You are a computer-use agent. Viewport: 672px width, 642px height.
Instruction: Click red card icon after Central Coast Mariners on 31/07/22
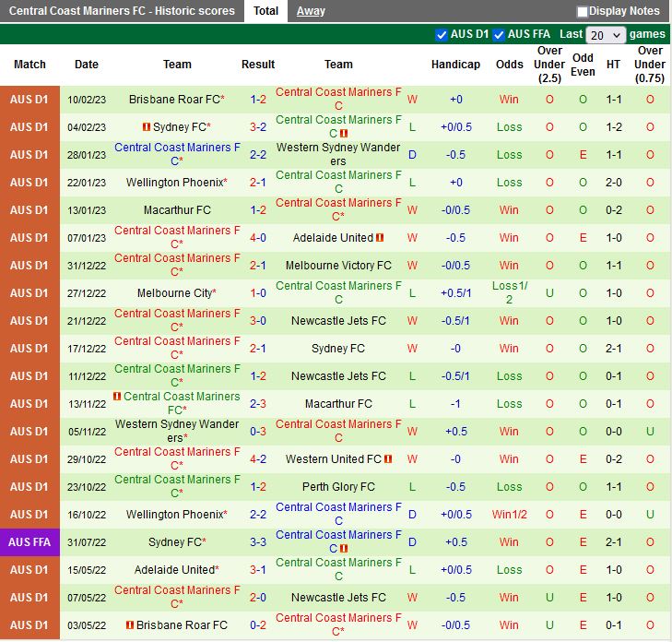[x=343, y=548]
